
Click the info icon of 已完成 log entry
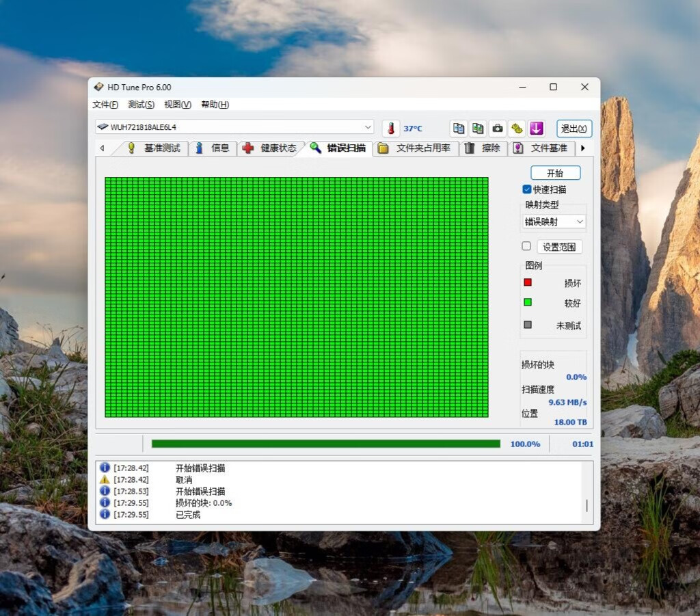pyautogui.click(x=105, y=514)
